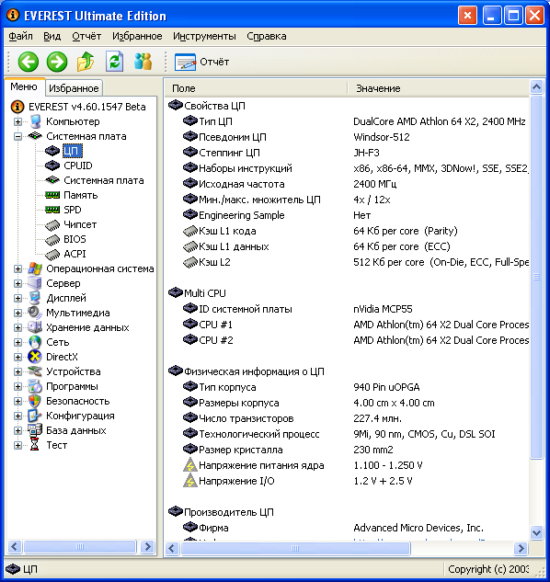Click the BIOS chip icon
This screenshot has width=550, height=582.
point(52,239)
